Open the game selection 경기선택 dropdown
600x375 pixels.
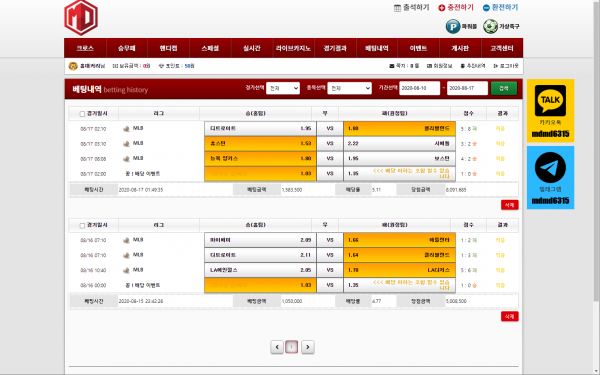point(283,88)
